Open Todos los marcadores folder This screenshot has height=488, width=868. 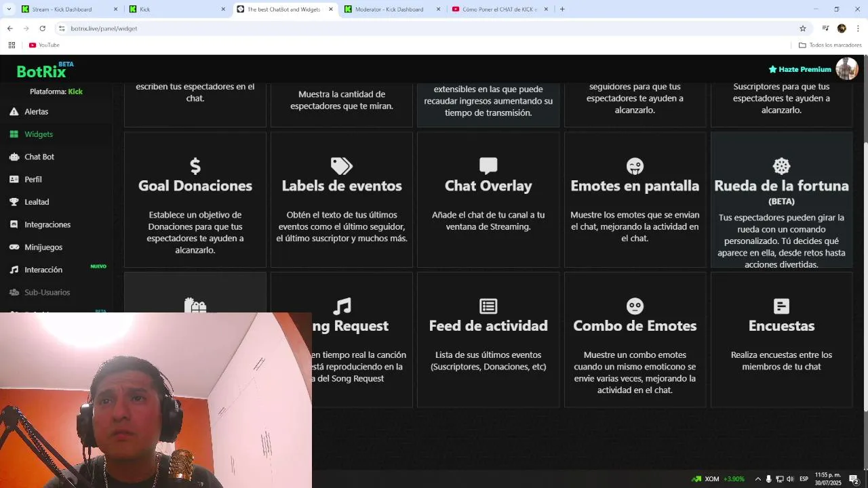click(x=830, y=45)
